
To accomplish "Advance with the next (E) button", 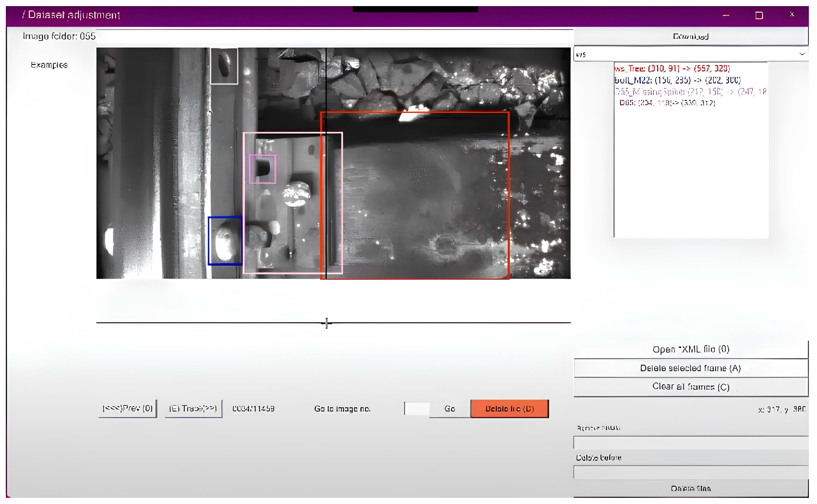I will 193,408.
